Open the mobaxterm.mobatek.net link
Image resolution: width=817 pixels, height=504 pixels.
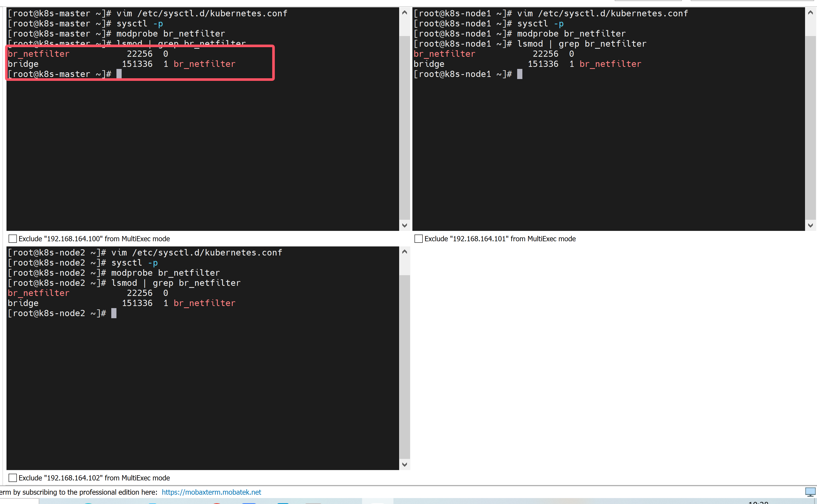(x=211, y=492)
